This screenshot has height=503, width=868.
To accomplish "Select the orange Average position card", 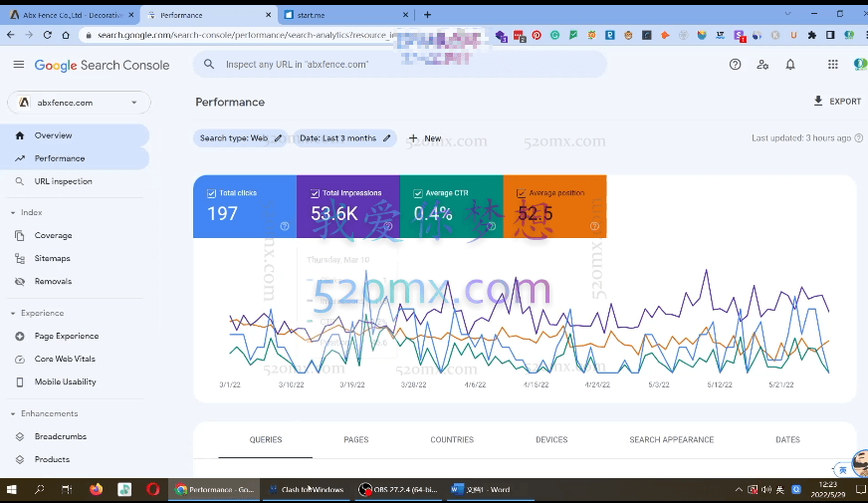I will pyautogui.click(x=554, y=207).
